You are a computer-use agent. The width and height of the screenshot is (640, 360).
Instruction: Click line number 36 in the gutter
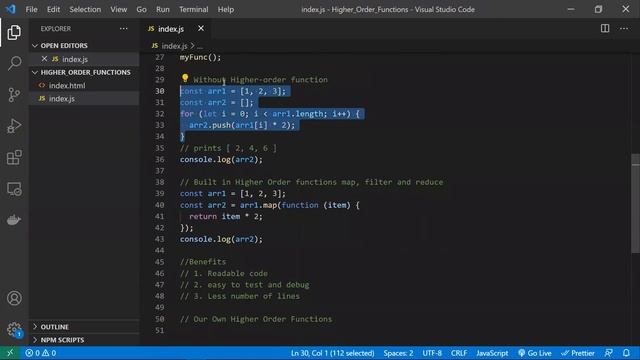pos(160,160)
